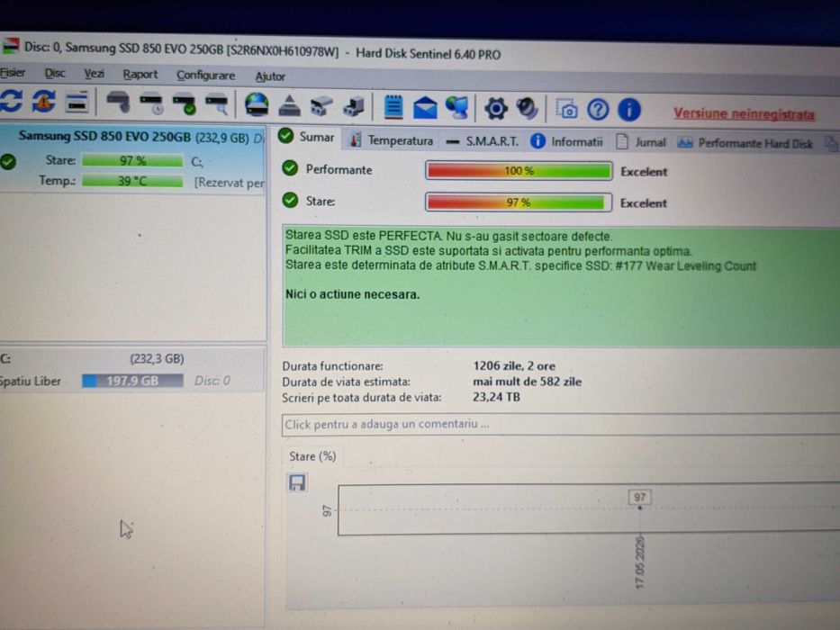Click the Durata functionare label

[x=333, y=366]
